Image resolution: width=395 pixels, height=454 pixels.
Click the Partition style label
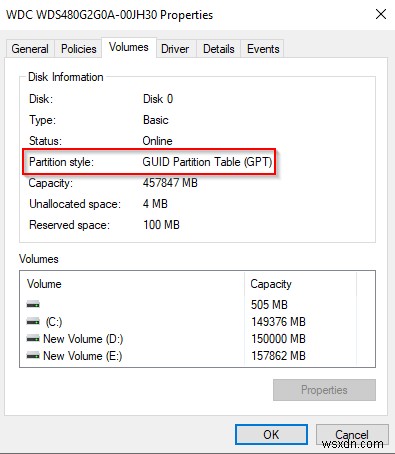pos(61,162)
